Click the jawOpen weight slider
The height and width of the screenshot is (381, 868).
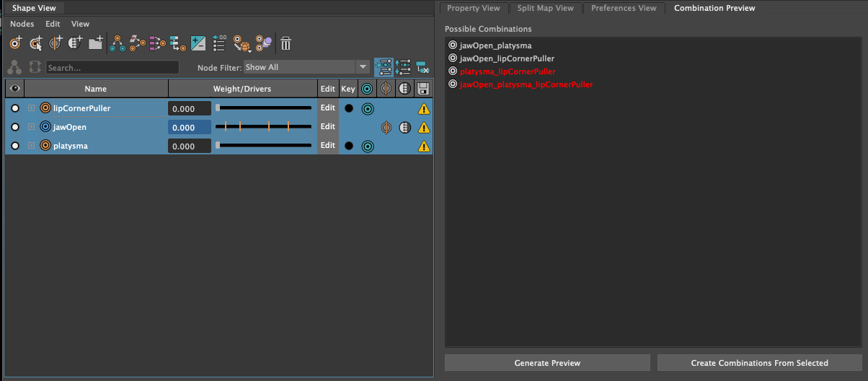(264, 127)
